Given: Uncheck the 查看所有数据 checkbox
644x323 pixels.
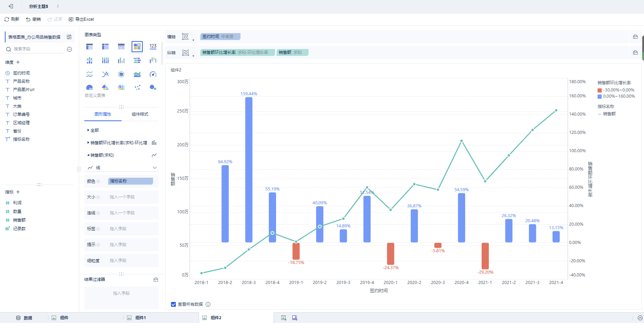Looking at the screenshot, I should (173, 304).
